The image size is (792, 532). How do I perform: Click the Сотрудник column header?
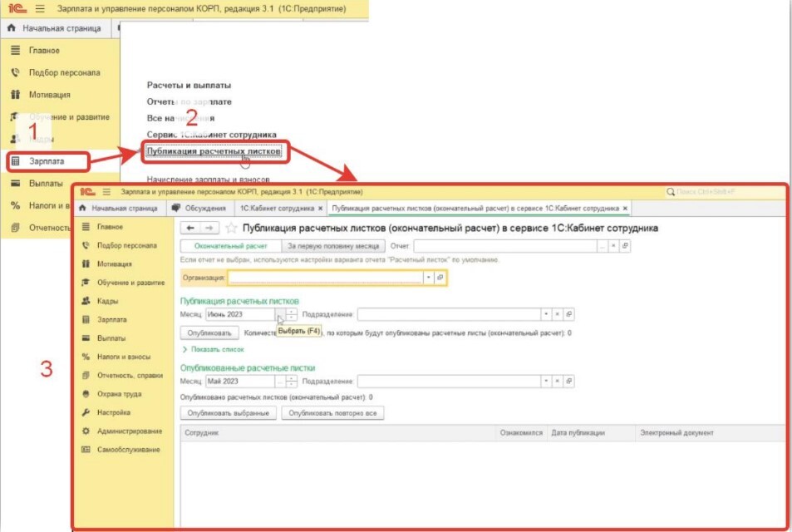point(338,433)
